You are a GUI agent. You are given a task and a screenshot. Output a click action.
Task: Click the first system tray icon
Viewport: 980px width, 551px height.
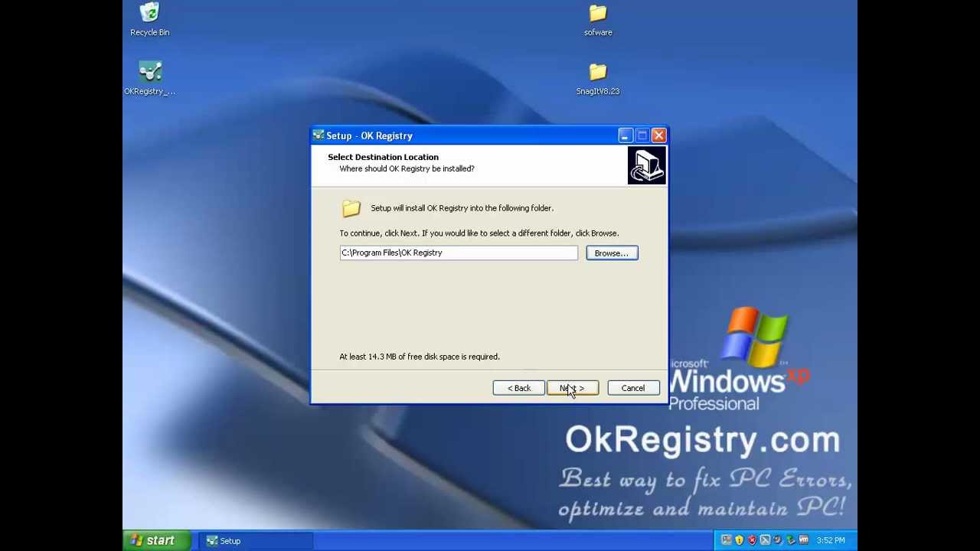(727, 540)
